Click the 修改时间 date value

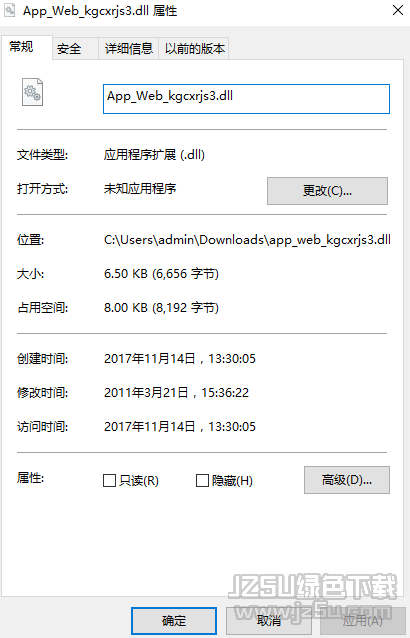[176, 393]
